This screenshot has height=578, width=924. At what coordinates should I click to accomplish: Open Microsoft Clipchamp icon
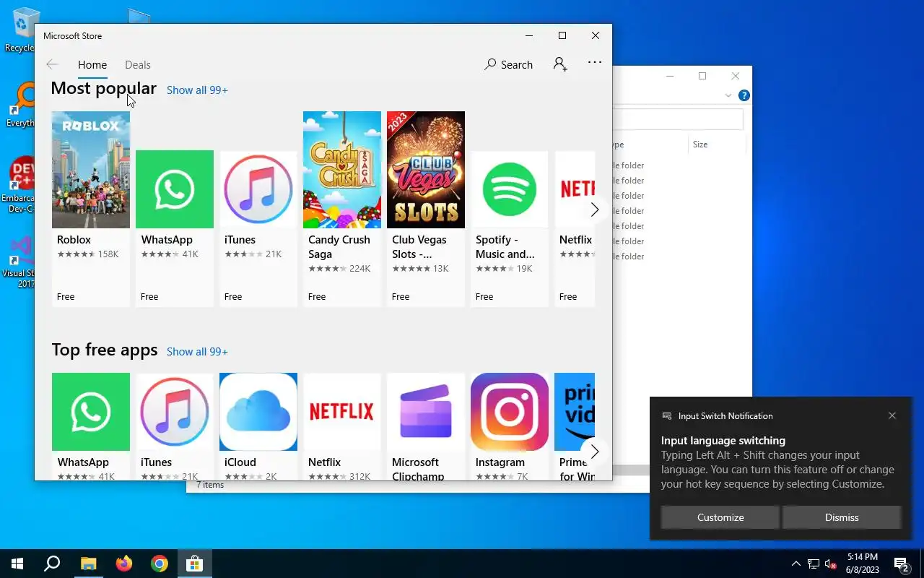pyautogui.click(x=426, y=412)
